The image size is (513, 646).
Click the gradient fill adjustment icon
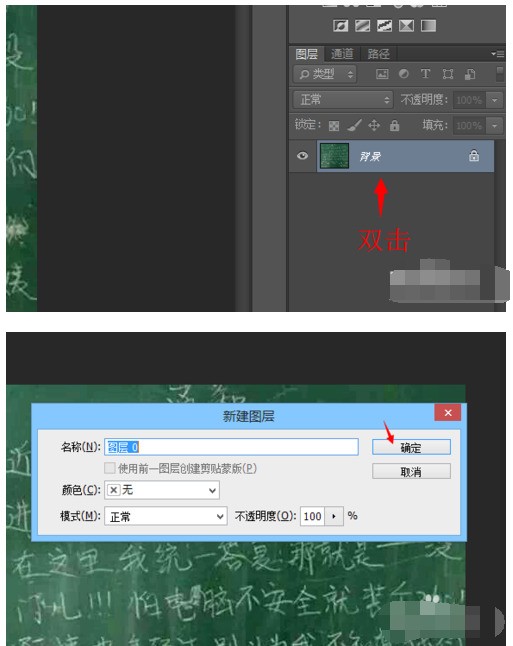point(429,26)
